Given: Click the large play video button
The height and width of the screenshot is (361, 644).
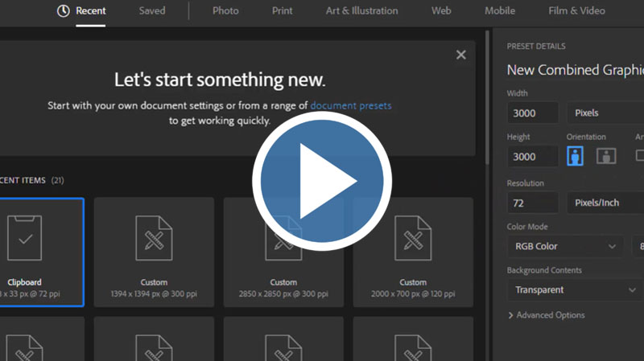Looking at the screenshot, I should [x=322, y=182].
